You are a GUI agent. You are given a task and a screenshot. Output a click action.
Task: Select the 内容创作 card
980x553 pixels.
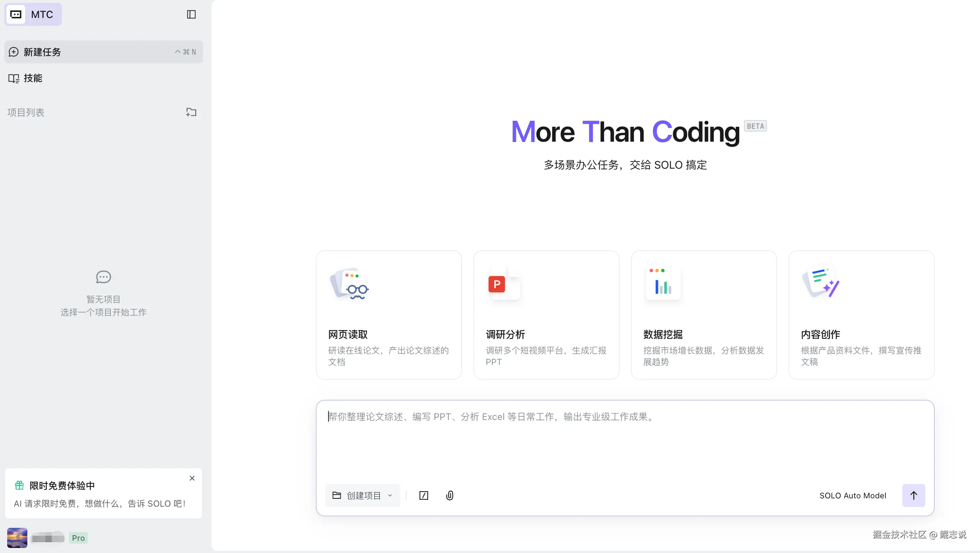coord(861,315)
